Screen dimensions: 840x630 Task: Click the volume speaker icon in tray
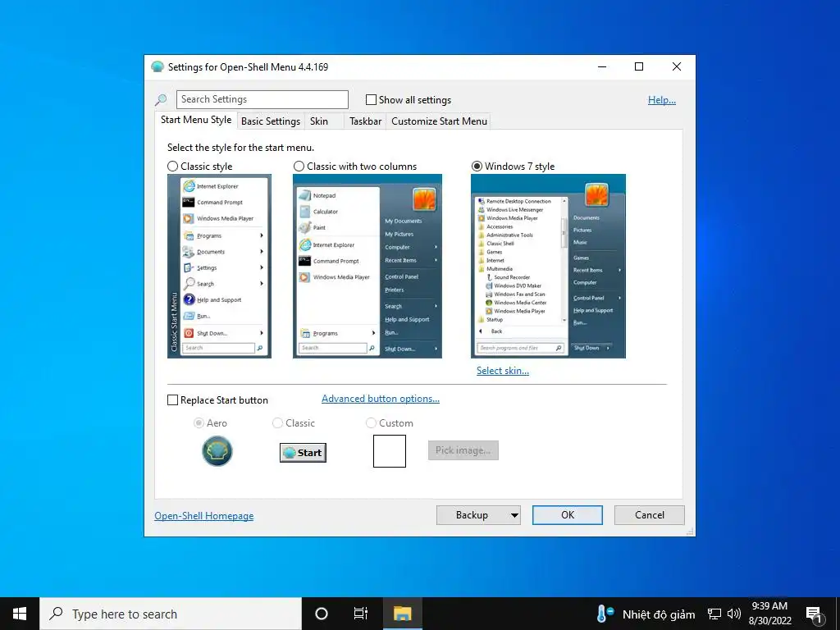click(734, 614)
